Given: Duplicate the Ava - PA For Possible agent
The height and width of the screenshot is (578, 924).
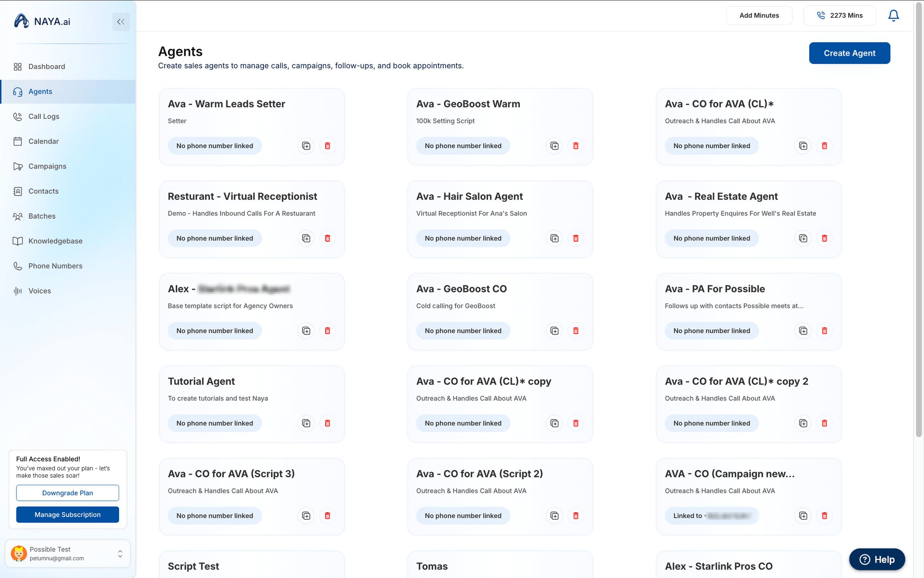Looking at the screenshot, I should pos(803,331).
